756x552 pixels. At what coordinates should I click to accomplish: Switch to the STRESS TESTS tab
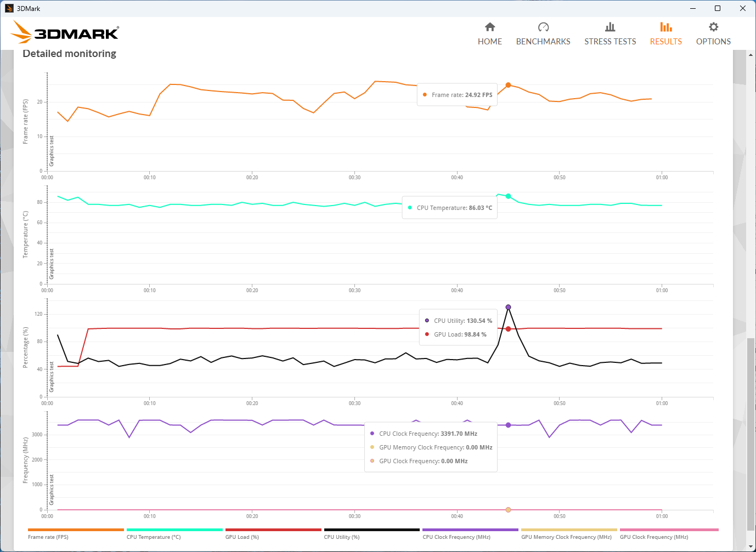pos(610,42)
